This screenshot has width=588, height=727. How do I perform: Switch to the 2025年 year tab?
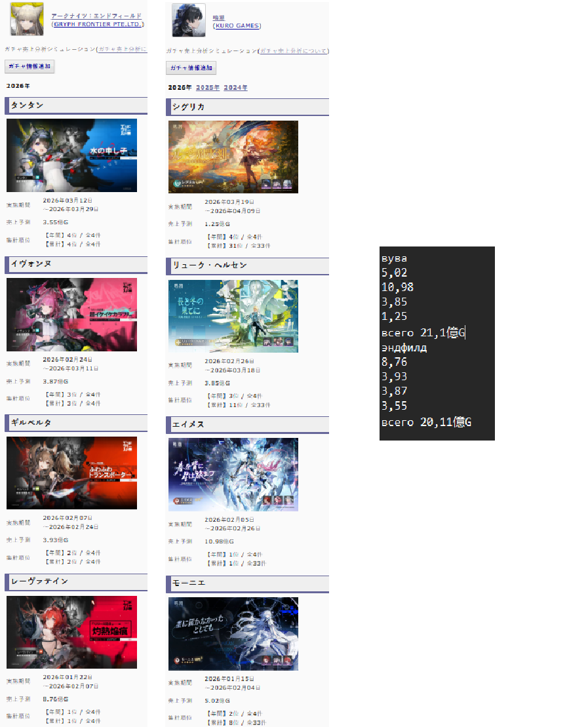click(208, 88)
